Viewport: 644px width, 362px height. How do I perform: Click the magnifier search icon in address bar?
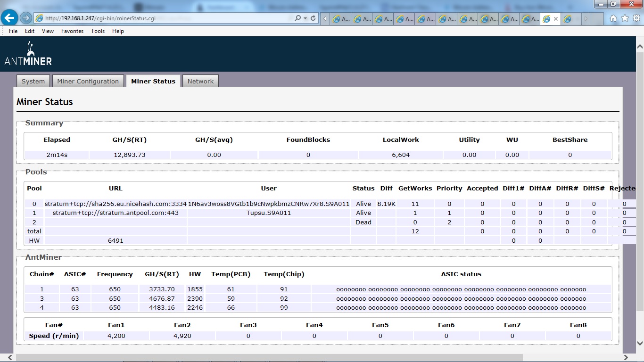(298, 18)
